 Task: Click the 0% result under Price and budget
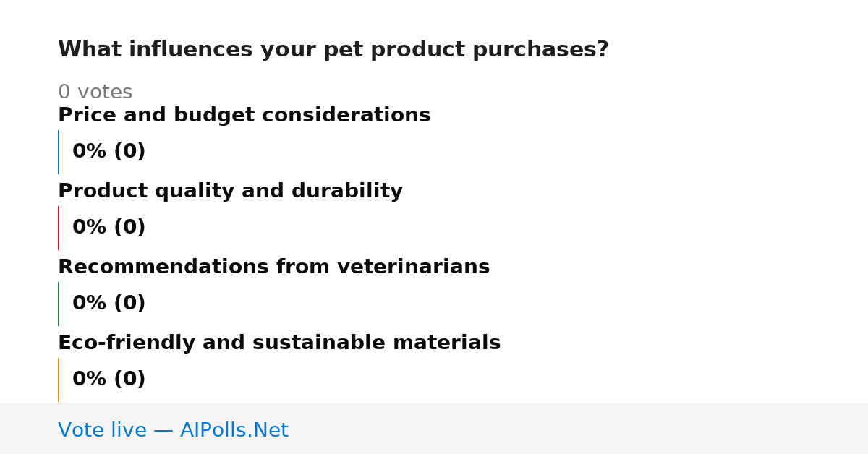point(109,152)
